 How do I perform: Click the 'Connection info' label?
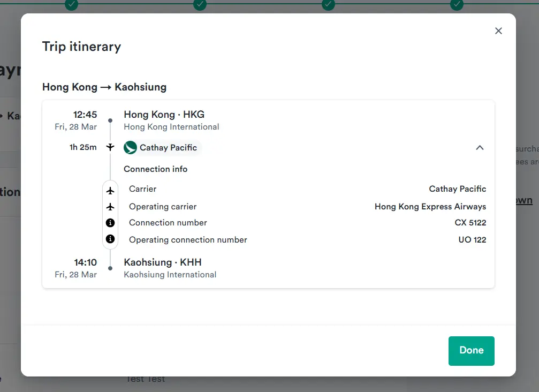point(155,169)
